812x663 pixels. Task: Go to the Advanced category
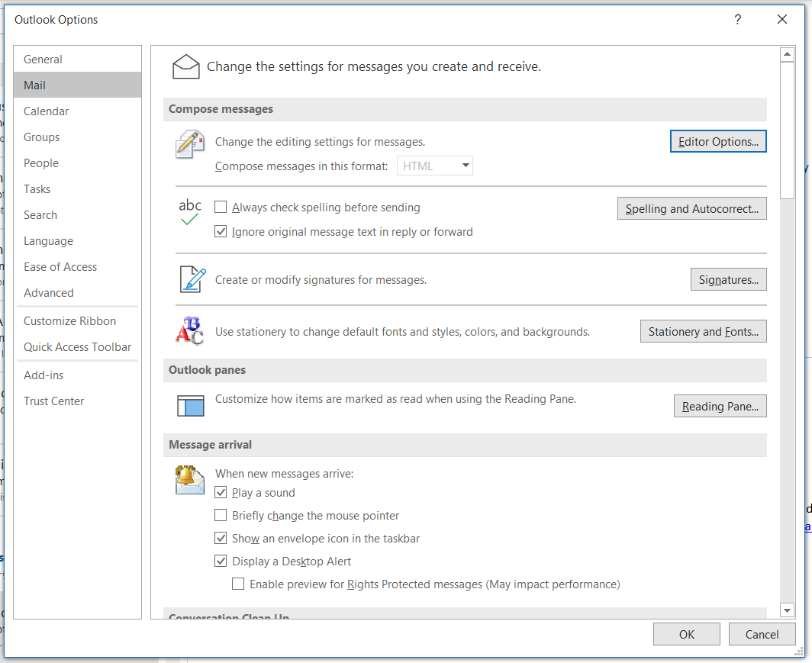[x=77, y=292]
